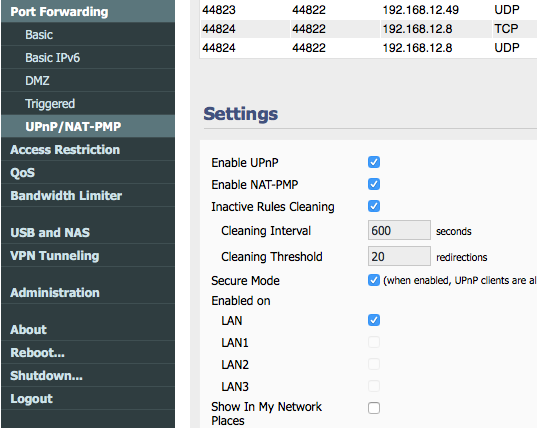
Task: Expand the USB and NAS section
Action: (x=50, y=232)
